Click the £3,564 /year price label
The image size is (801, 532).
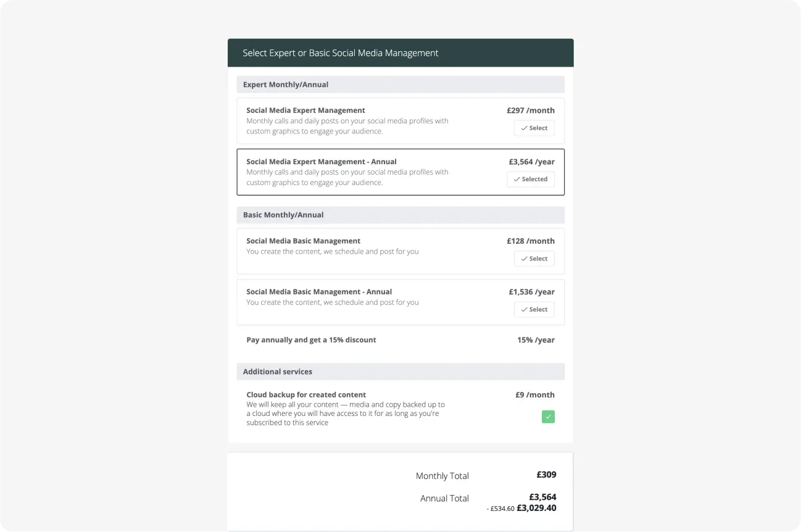[x=531, y=162]
